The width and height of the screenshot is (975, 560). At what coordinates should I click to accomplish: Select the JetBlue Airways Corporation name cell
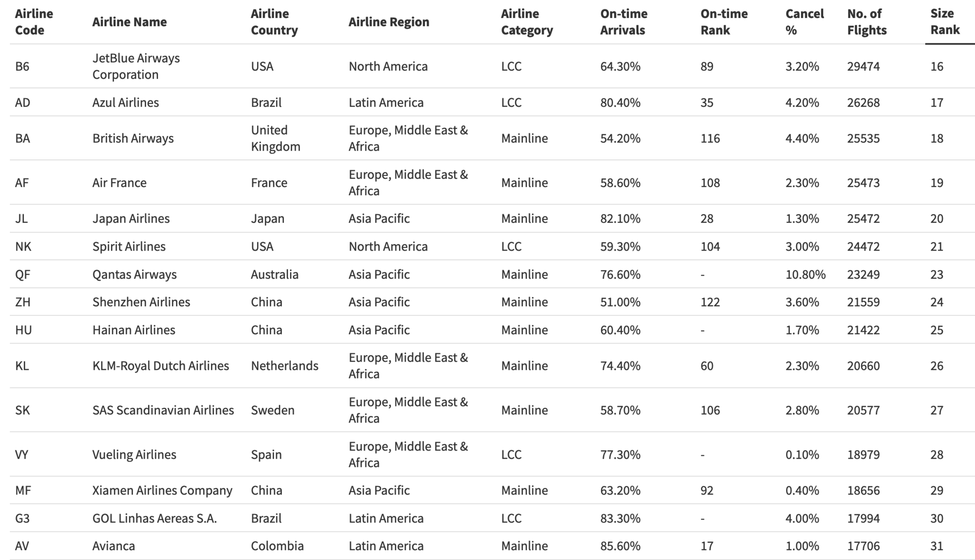click(x=136, y=66)
